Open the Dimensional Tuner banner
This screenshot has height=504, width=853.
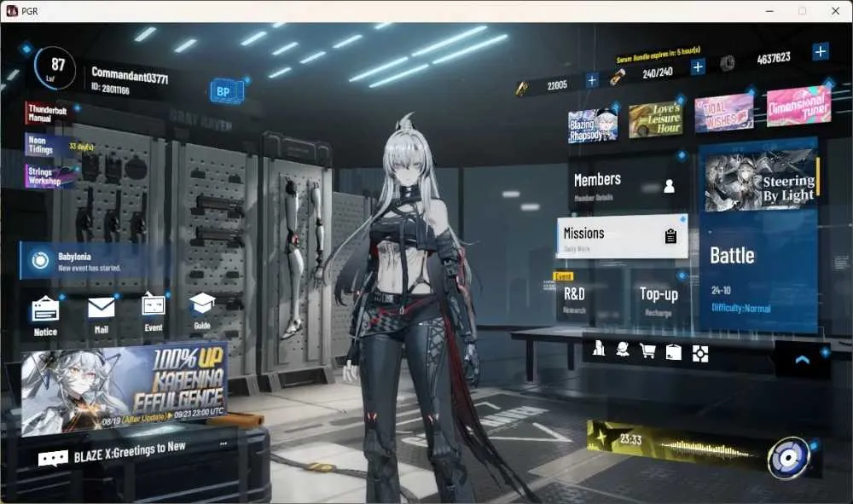(798, 106)
